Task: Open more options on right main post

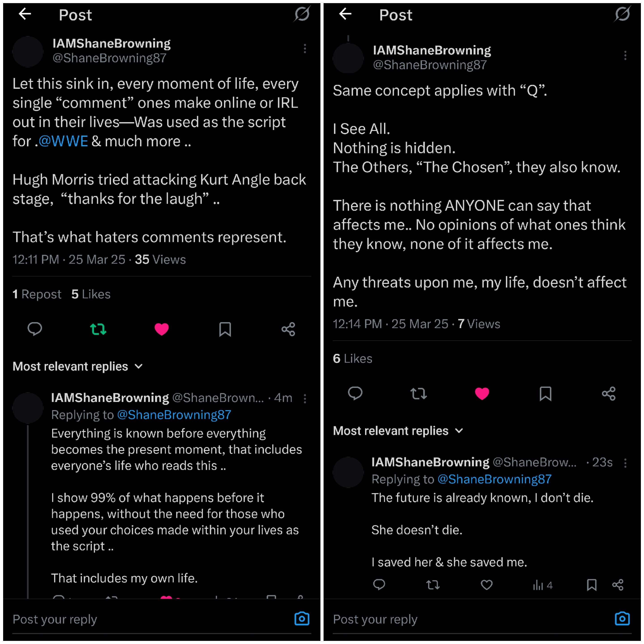Action: pos(625,56)
